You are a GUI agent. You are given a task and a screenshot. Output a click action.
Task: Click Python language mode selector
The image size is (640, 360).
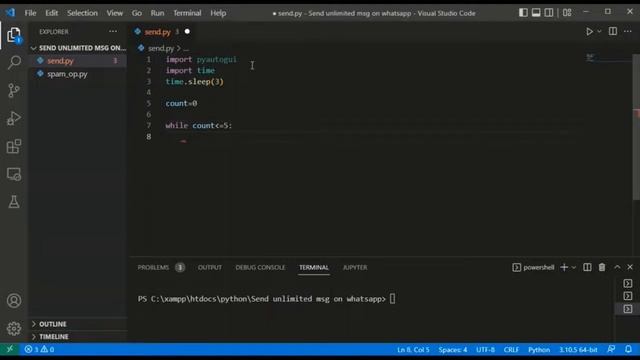tap(539, 350)
